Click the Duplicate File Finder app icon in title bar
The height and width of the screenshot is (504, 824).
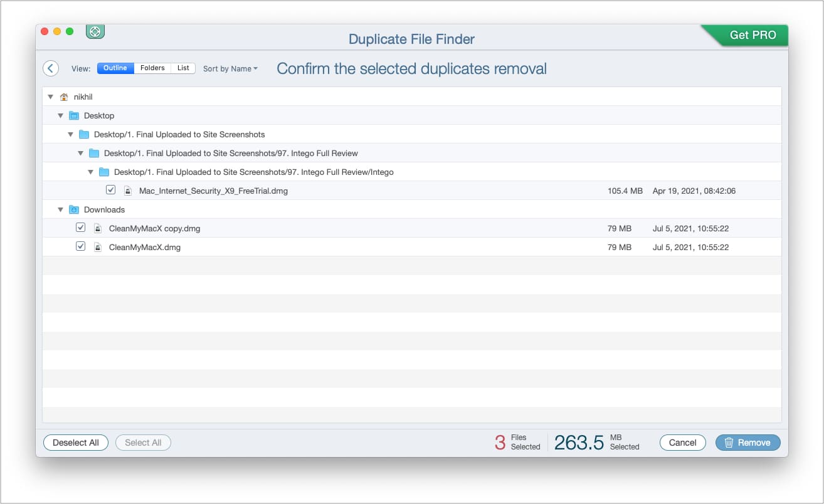95,31
